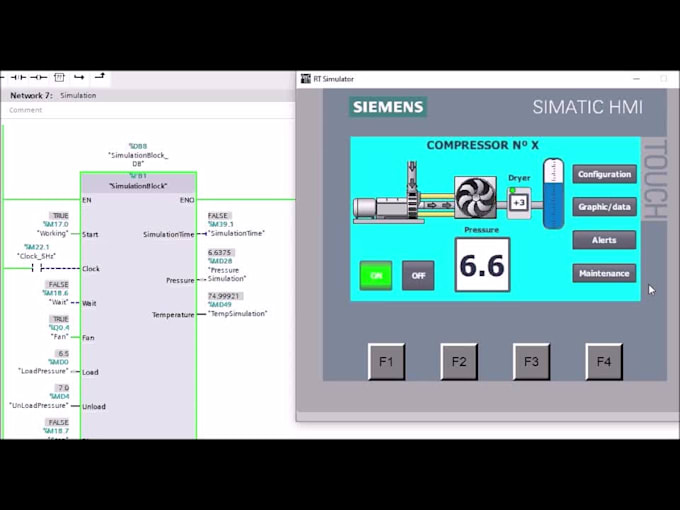Click the network Comment field
The width and height of the screenshot is (680, 510).
tap(147, 110)
